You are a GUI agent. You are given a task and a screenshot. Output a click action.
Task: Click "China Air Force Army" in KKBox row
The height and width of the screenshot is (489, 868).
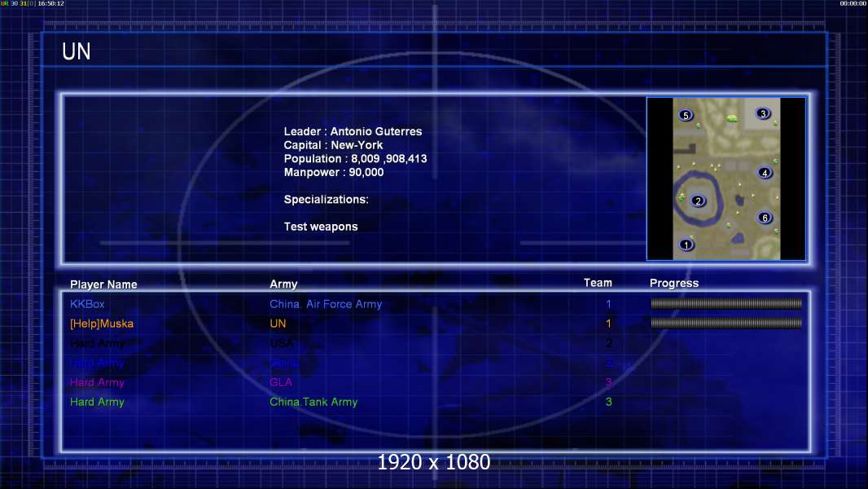click(x=326, y=304)
